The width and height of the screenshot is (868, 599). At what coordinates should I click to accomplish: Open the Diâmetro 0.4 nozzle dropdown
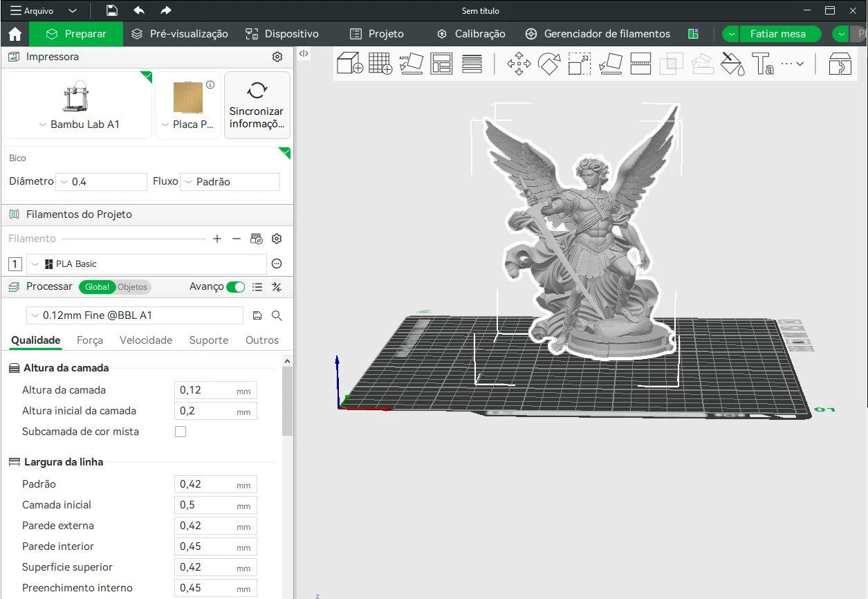click(x=101, y=182)
